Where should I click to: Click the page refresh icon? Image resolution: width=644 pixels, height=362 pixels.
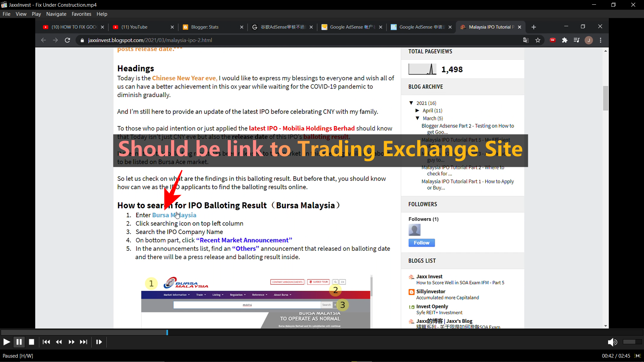(x=67, y=40)
